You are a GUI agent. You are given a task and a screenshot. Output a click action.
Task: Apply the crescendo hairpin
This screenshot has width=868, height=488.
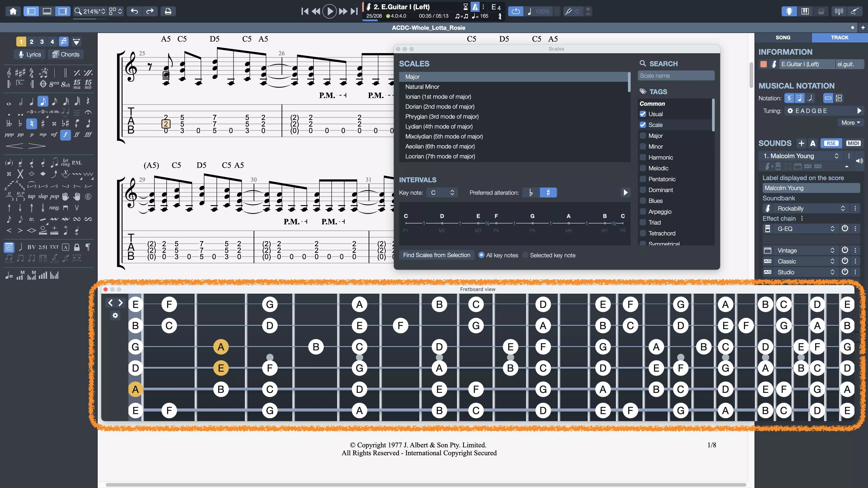[14, 146]
